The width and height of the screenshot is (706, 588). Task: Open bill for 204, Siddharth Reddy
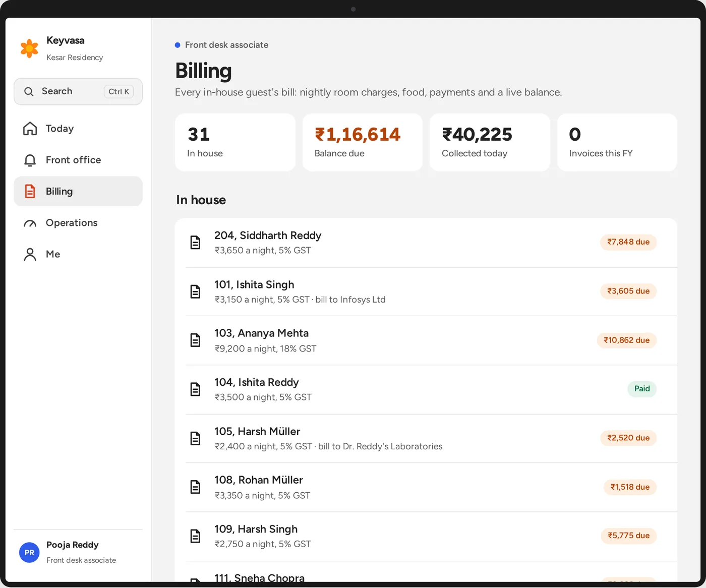pos(426,243)
